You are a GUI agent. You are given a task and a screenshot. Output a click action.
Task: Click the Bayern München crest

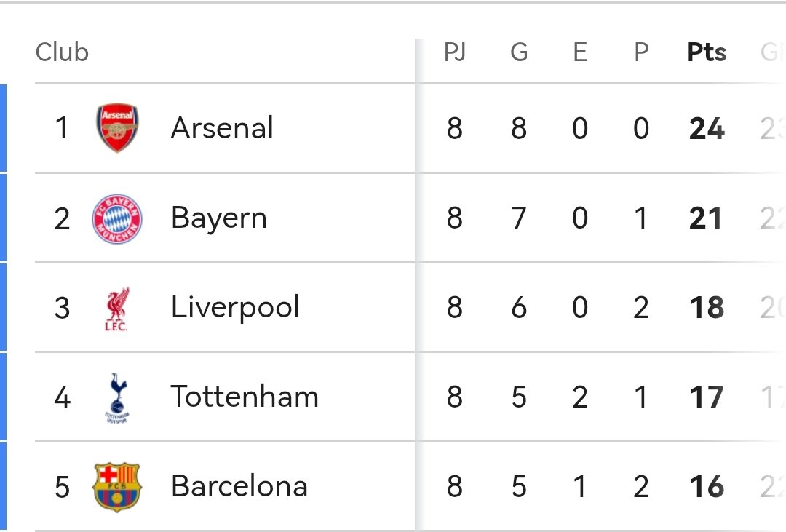click(117, 218)
